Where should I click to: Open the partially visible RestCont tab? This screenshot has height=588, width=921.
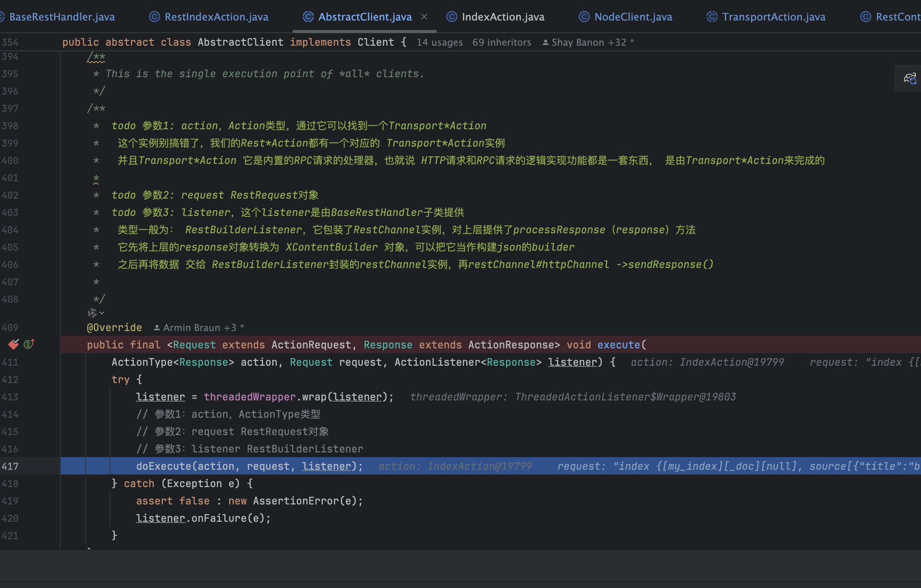coord(890,17)
